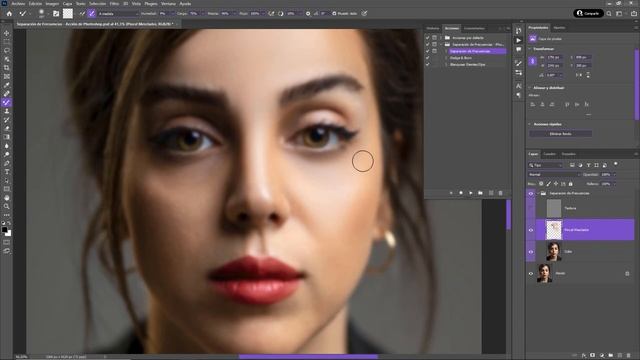The height and width of the screenshot is (360, 640).
Task: Select the Move tool
Action: pos(7,33)
